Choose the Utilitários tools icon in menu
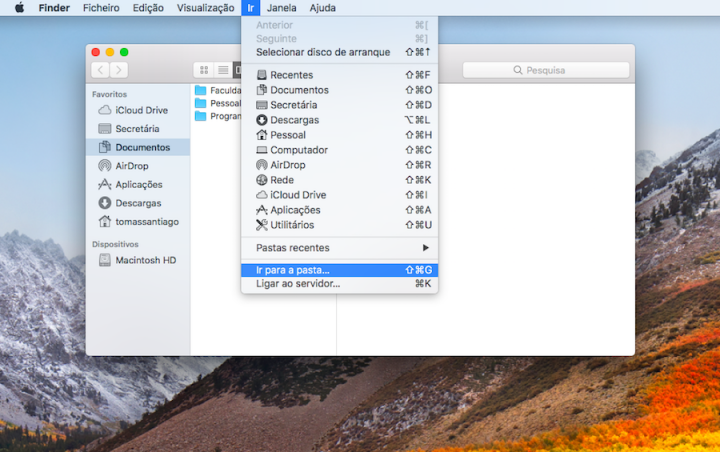 [262, 225]
